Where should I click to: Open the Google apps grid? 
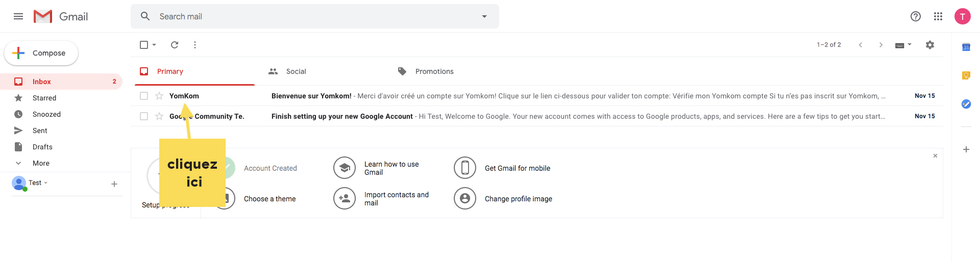point(938,16)
